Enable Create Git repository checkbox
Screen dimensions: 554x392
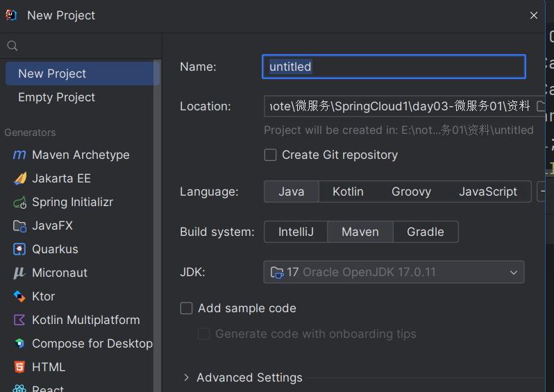point(270,155)
